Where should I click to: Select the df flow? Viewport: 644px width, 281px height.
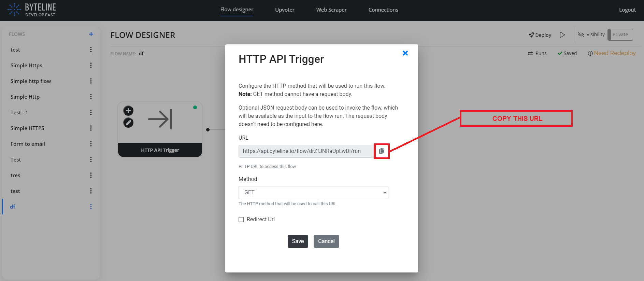13,207
